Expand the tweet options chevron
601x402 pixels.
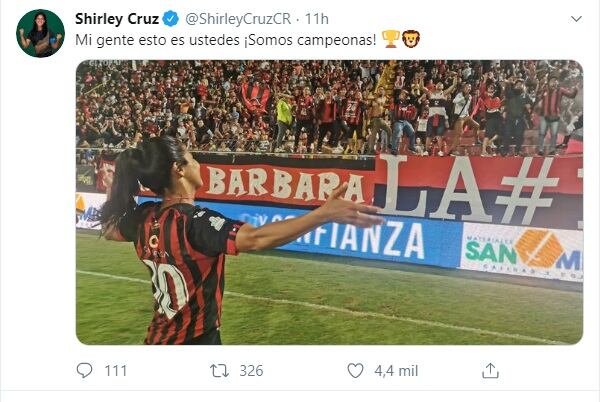point(576,19)
